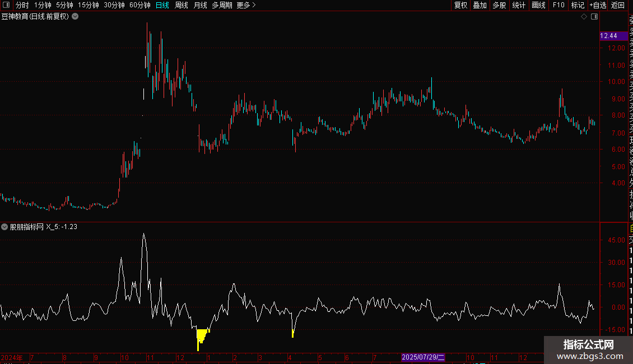Open dropdown beside 豆神教育(日线.前复权) title
Screen dimensions: 633x364
click(x=75, y=17)
